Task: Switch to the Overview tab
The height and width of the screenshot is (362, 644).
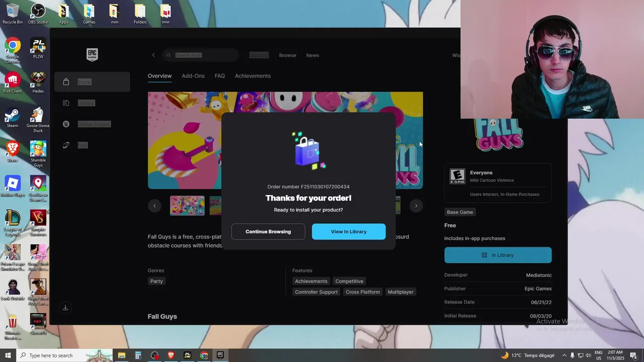Action: click(x=159, y=76)
